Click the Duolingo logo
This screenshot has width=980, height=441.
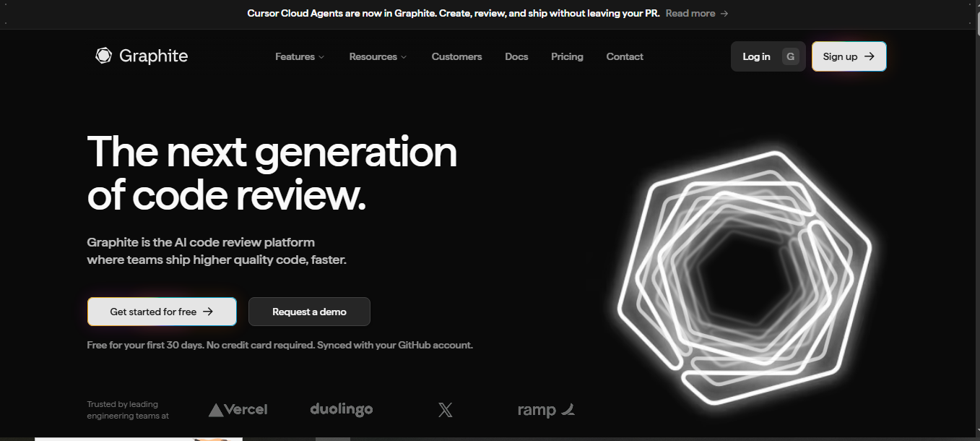341,409
